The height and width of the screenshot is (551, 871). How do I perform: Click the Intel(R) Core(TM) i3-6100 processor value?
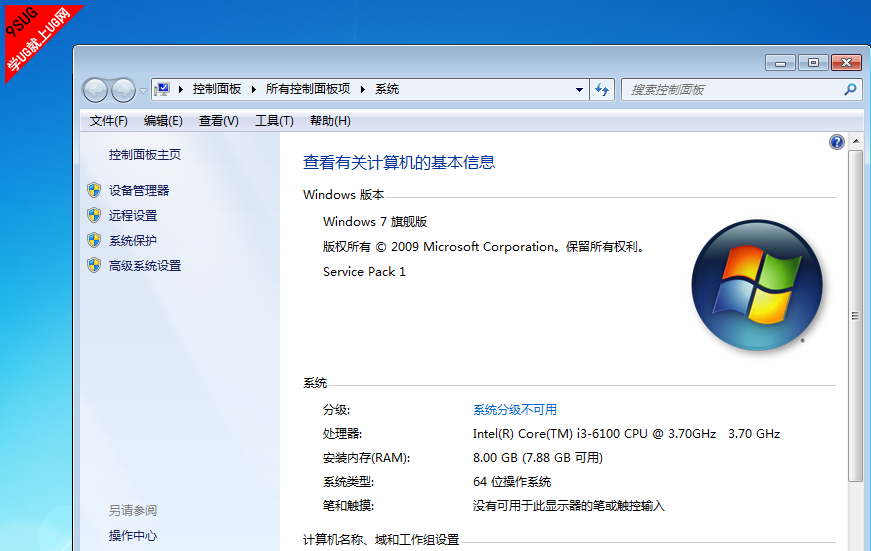627,434
